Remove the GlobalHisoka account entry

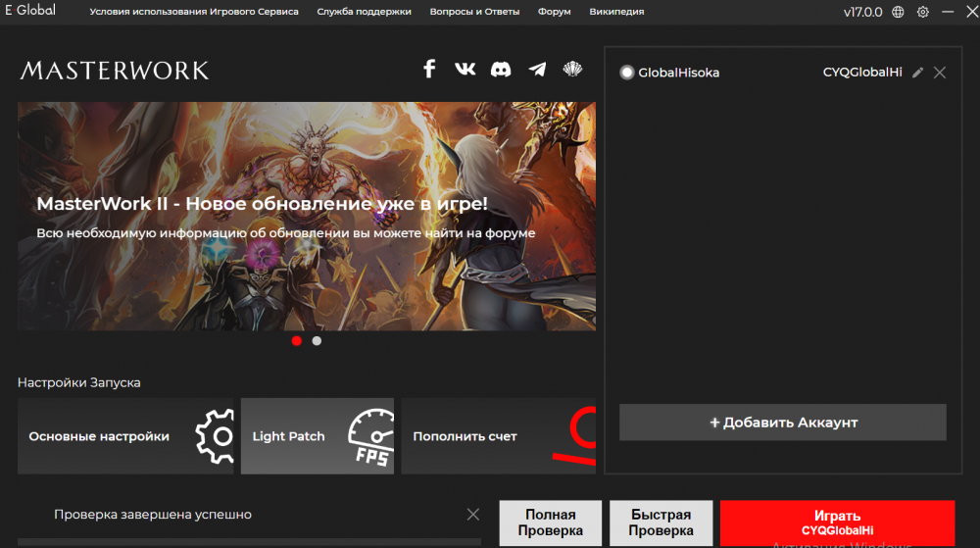(940, 73)
